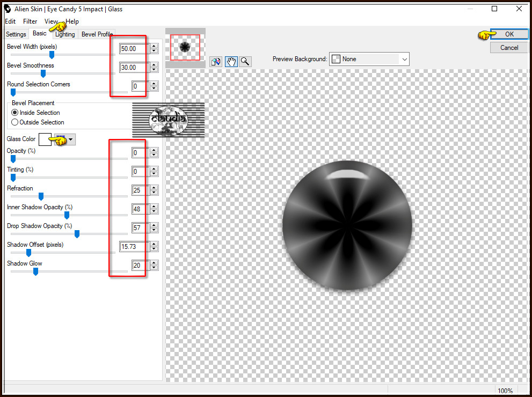Choose Inside Selection bevel placement
The height and width of the screenshot is (397, 532).
pos(35,113)
